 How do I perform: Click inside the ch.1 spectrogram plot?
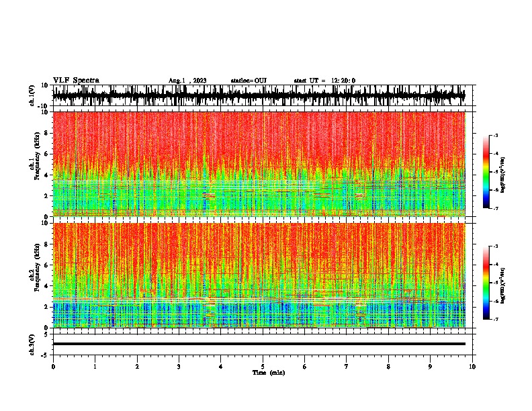(259, 164)
